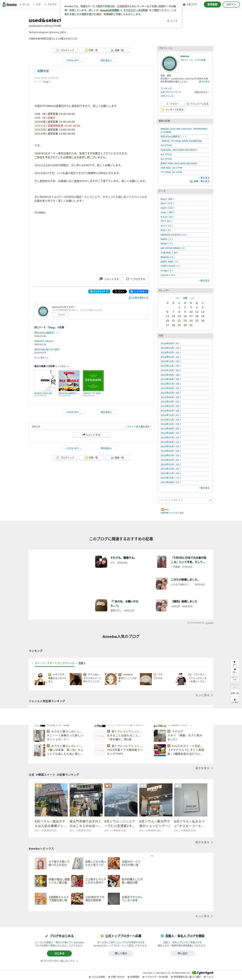Click メッセージを送る in profile panel
The height and width of the screenshot is (980, 242).
(x=173, y=110)
